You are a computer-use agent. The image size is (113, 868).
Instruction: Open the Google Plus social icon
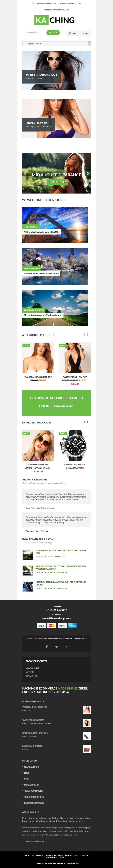pos(66,646)
